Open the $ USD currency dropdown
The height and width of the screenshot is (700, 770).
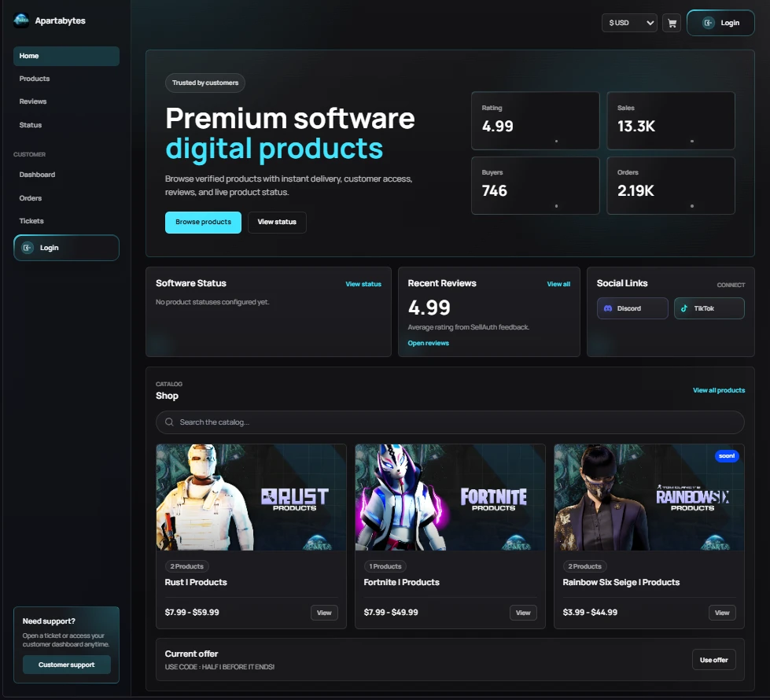coord(629,23)
